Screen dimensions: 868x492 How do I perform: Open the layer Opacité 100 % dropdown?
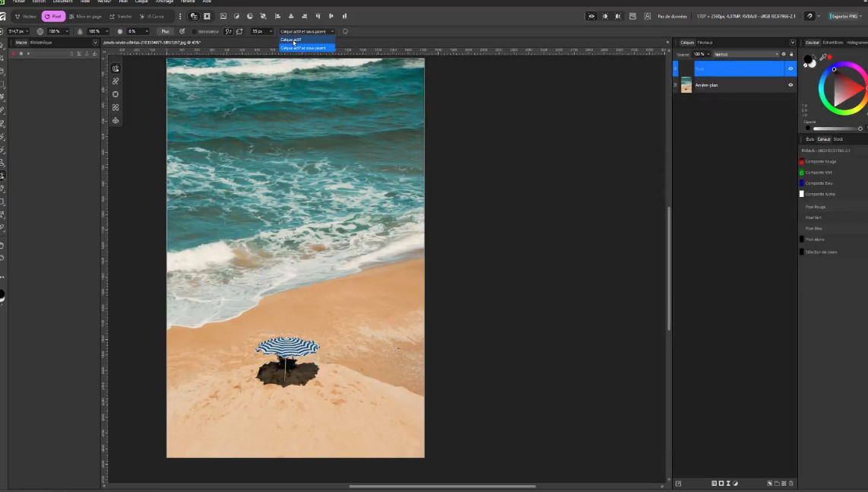pyautogui.click(x=702, y=54)
